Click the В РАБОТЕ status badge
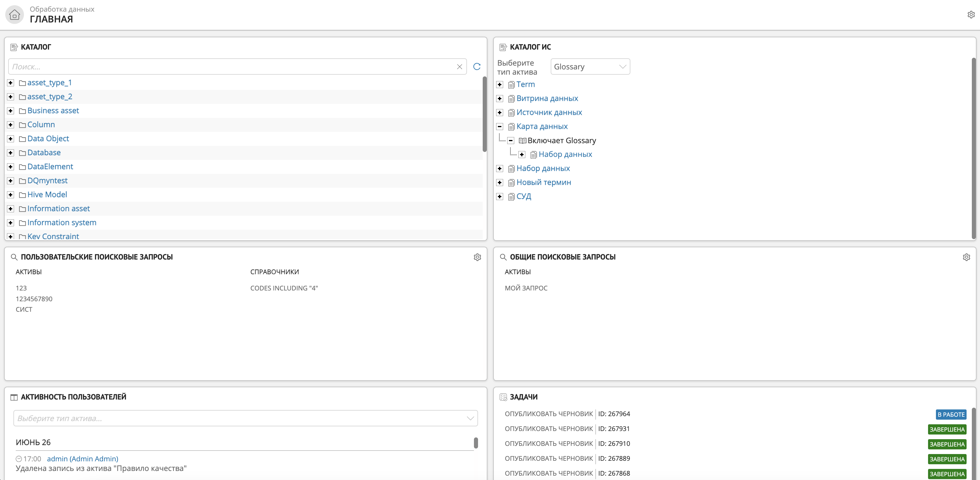 click(951, 414)
